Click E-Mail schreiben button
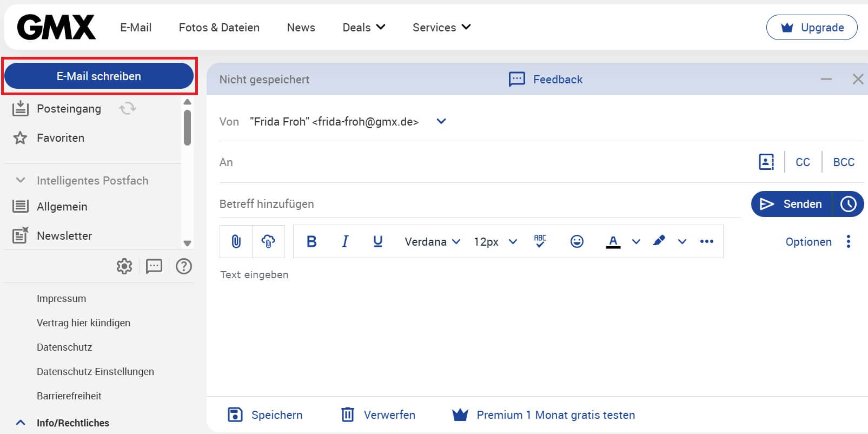The width and height of the screenshot is (868, 434). coord(99,76)
